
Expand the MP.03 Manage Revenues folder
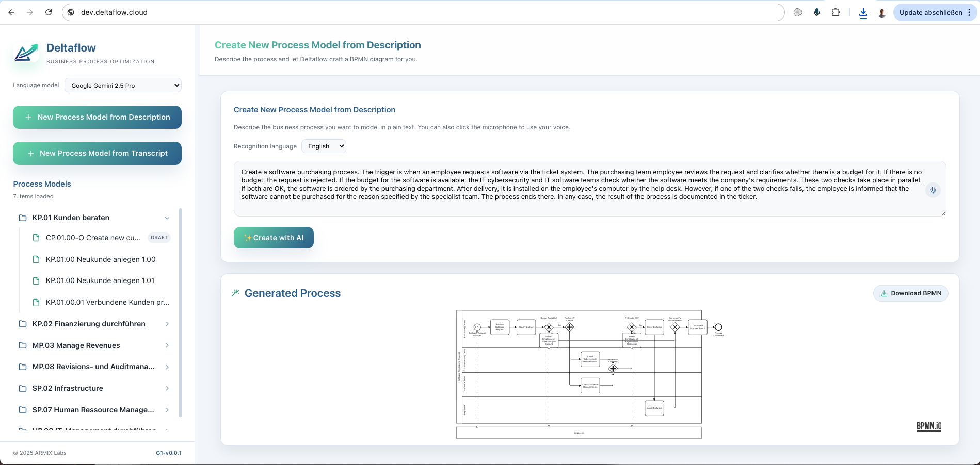(x=167, y=345)
